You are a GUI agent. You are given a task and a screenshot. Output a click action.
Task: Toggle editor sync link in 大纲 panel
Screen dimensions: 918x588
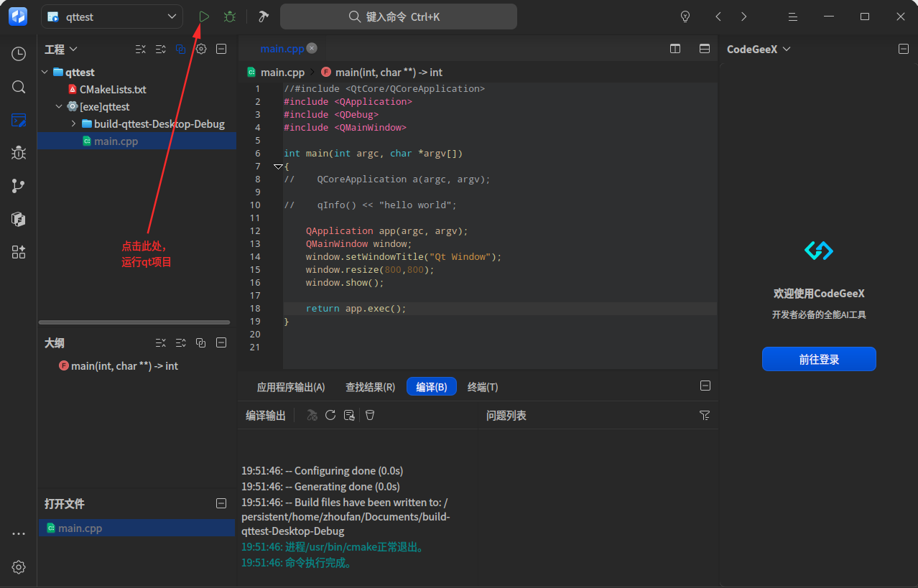pyautogui.click(x=201, y=343)
